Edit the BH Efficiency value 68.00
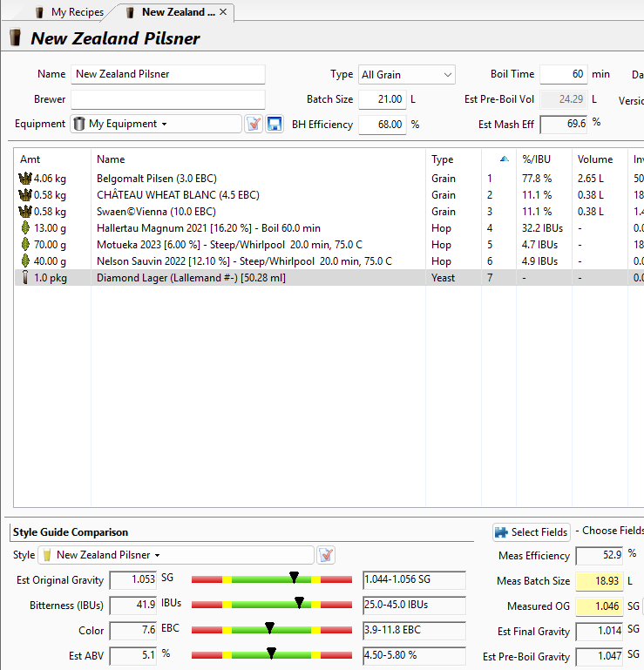This screenshot has height=670, width=644. (x=383, y=125)
